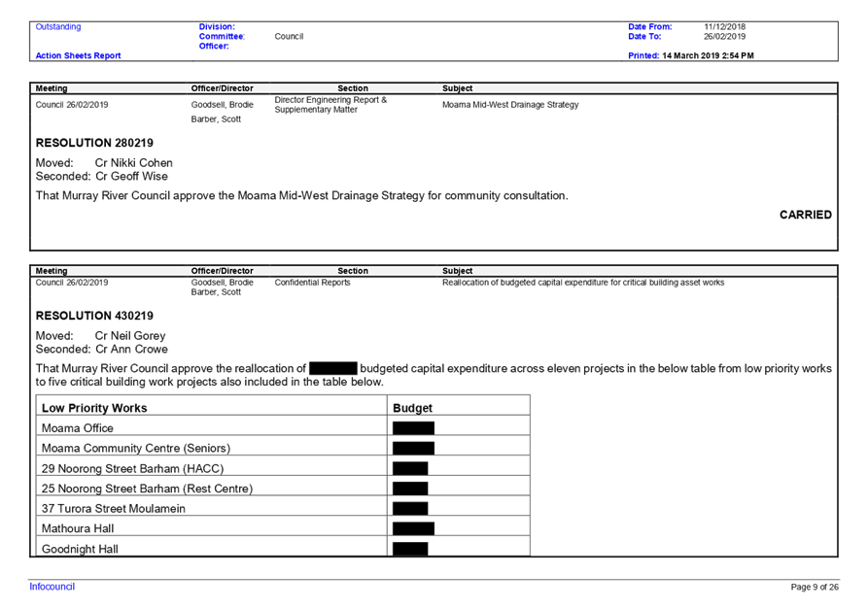Click the Outstanding header link
The height and width of the screenshot is (608, 868).
click(x=58, y=26)
